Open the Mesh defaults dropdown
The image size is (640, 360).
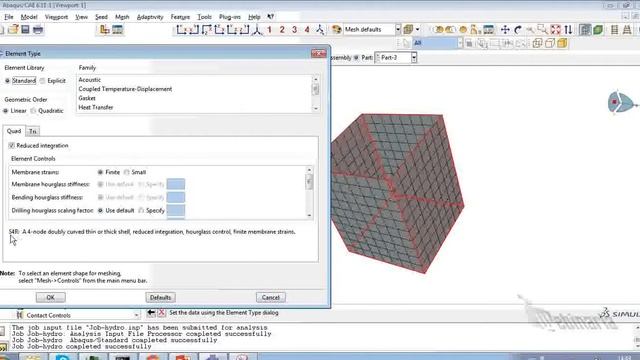(x=398, y=29)
